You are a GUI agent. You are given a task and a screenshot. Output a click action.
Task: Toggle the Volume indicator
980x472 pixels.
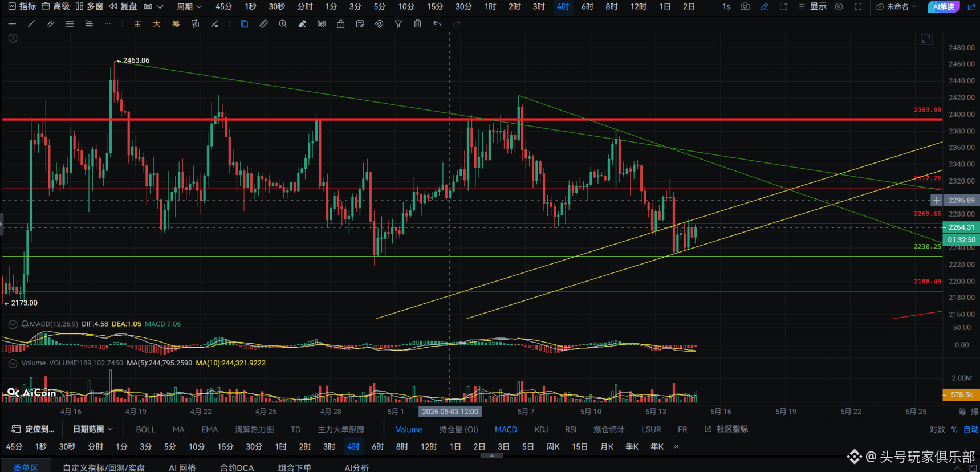coord(409,429)
